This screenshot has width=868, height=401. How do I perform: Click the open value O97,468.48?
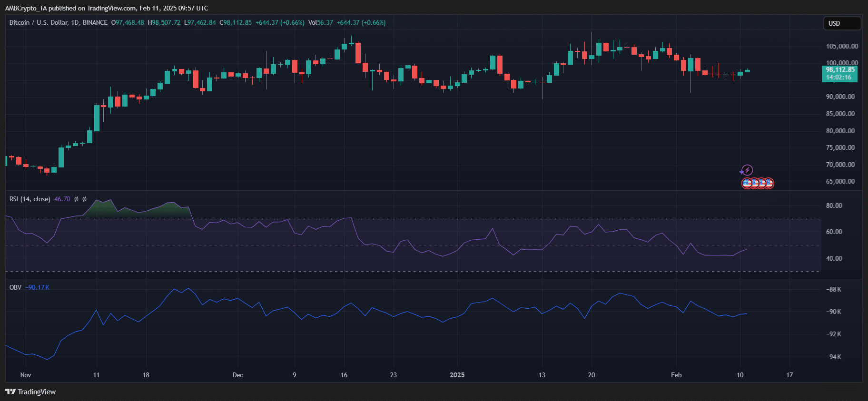(x=128, y=22)
